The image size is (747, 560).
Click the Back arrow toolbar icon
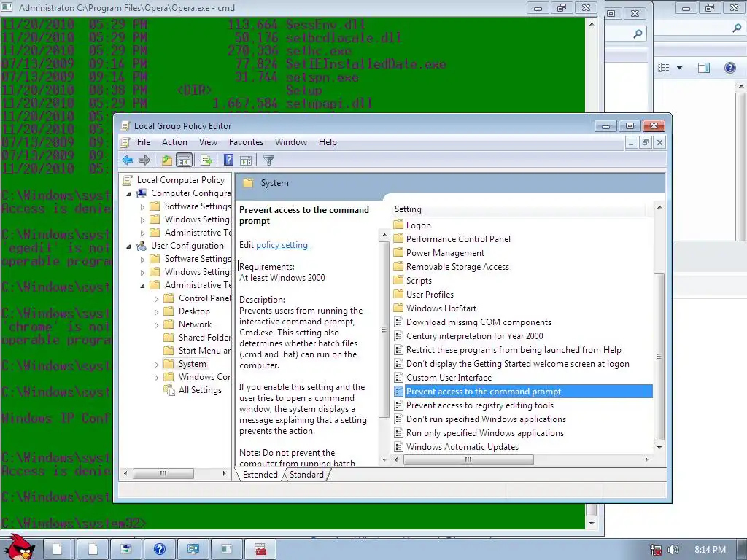[x=127, y=160]
